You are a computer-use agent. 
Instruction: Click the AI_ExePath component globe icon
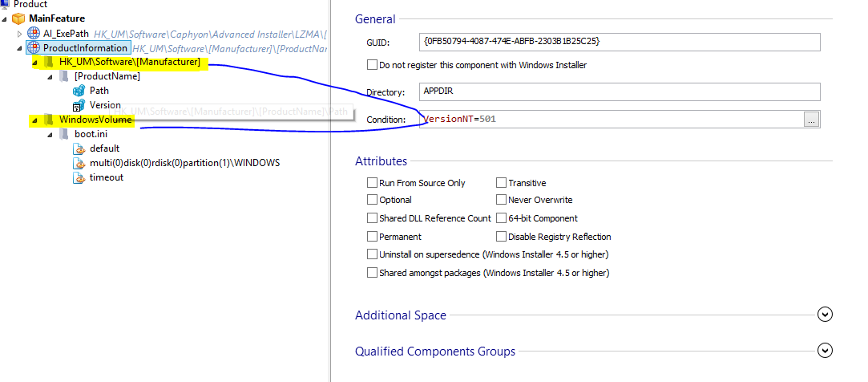[33, 34]
